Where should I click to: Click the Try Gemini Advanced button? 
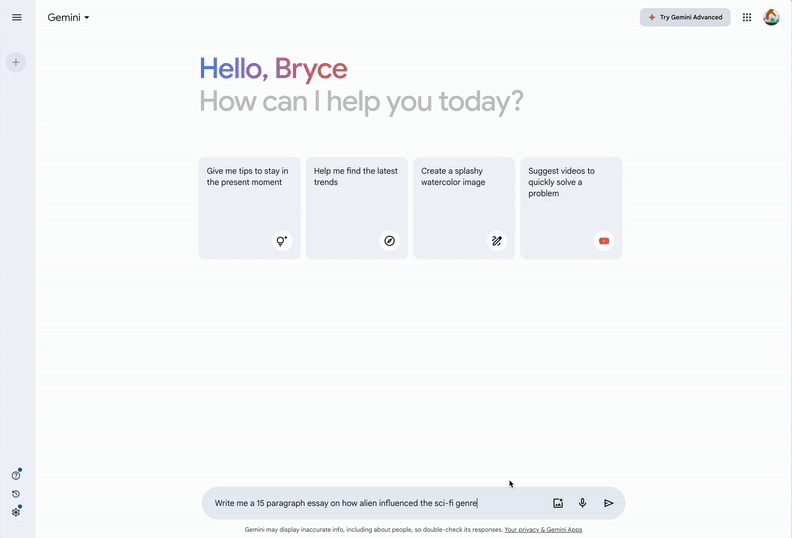point(685,17)
